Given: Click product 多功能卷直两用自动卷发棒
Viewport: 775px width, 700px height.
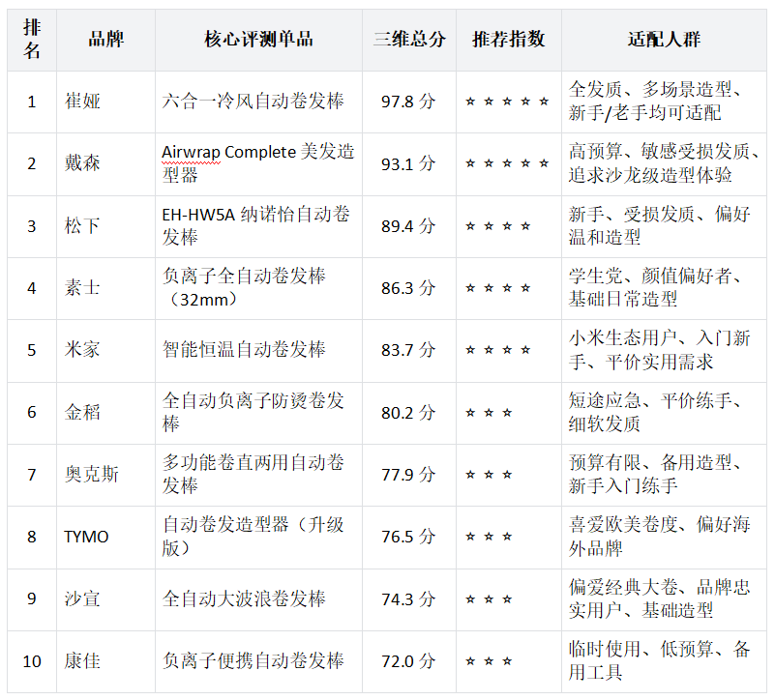Looking at the screenshot, I should click(x=258, y=476).
